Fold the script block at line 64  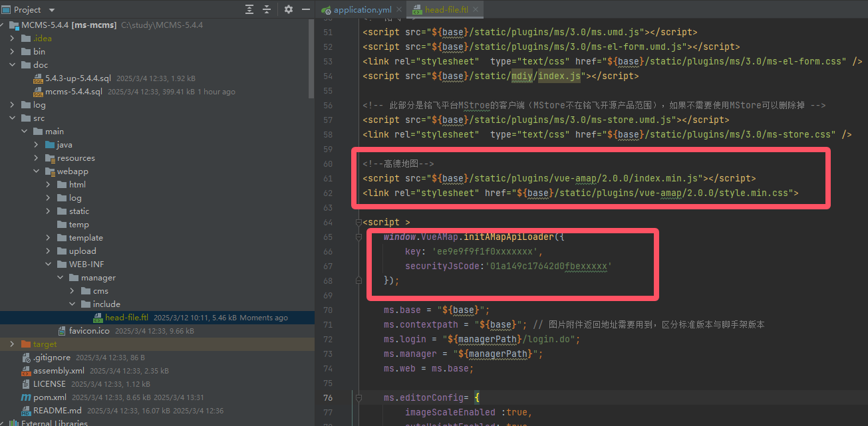[x=359, y=222]
